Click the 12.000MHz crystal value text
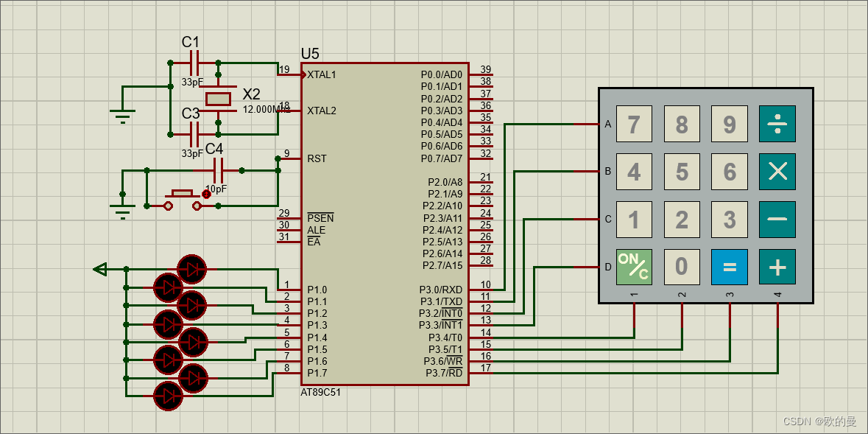 pyautogui.click(x=267, y=109)
